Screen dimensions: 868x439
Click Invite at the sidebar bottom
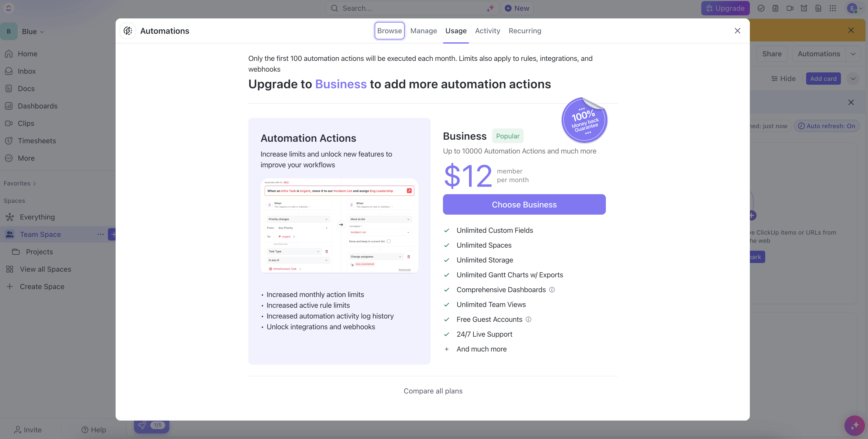(28, 430)
